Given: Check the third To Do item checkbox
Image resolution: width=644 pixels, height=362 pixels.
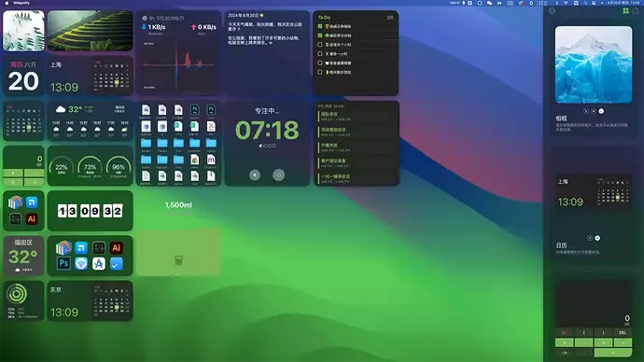Looking at the screenshot, I should pos(320,45).
